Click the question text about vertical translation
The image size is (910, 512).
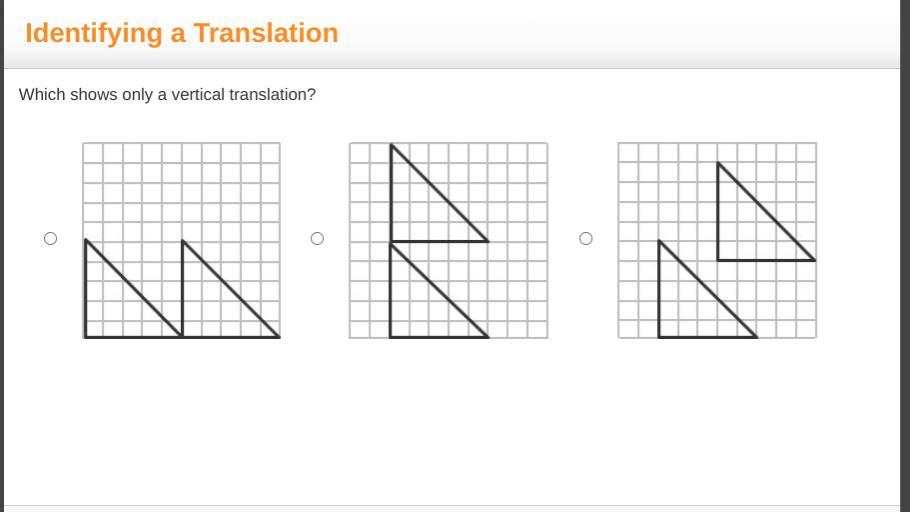click(x=167, y=95)
